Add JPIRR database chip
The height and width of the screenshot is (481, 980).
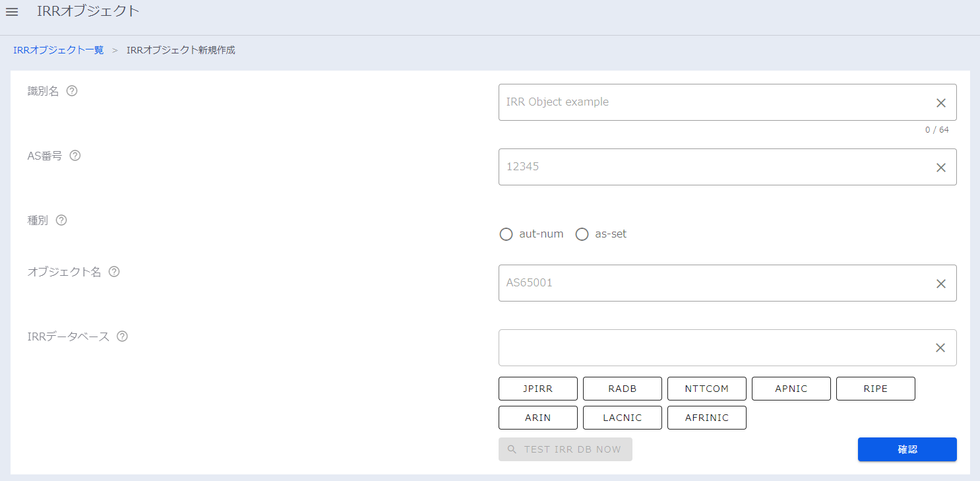point(537,389)
